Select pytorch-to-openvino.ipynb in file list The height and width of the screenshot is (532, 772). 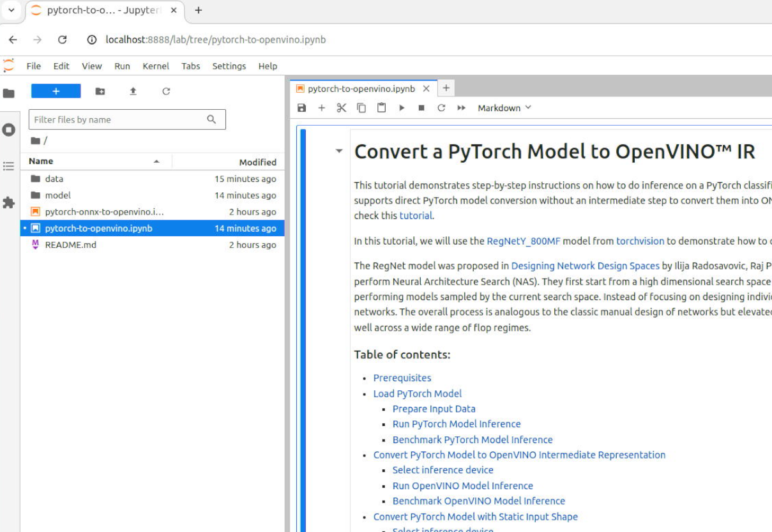(x=153, y=229)
